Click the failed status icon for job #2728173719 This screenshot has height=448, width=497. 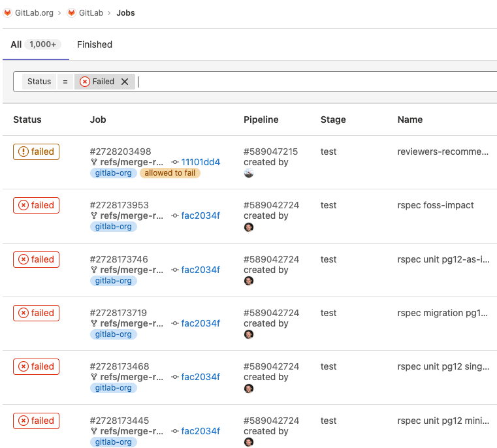coord(23,313)
